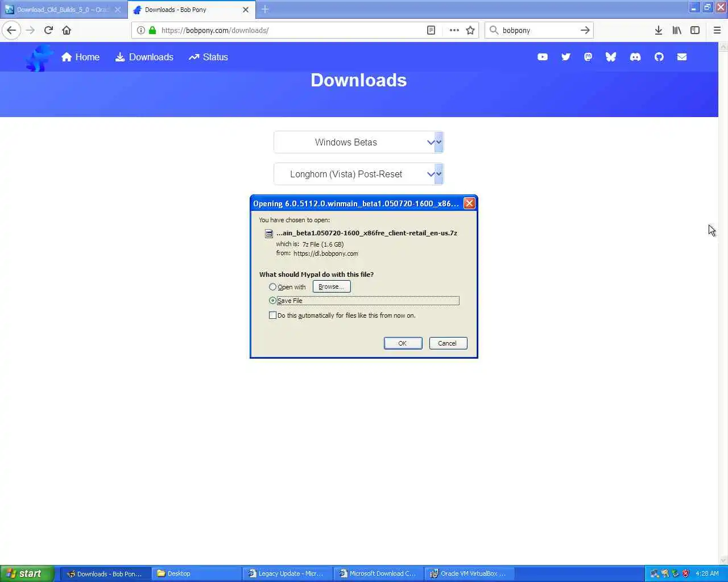Open the Bluesky butterfly icon link

(611, 57)
